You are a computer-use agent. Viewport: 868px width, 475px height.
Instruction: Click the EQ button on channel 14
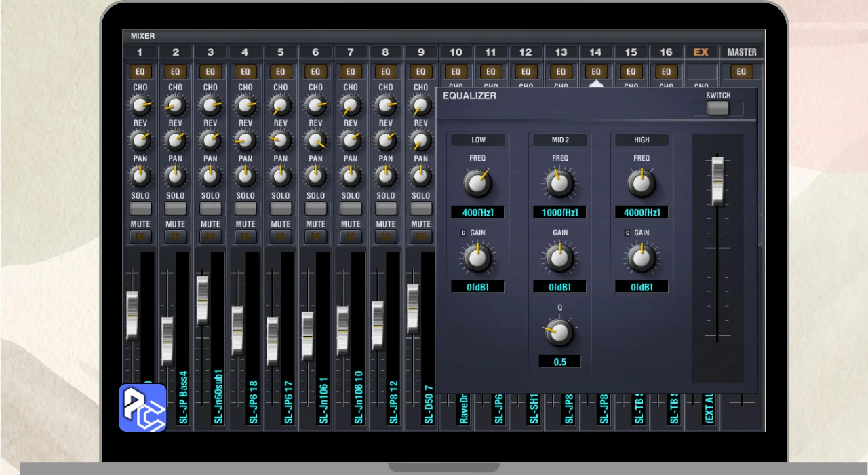point(595,72)
